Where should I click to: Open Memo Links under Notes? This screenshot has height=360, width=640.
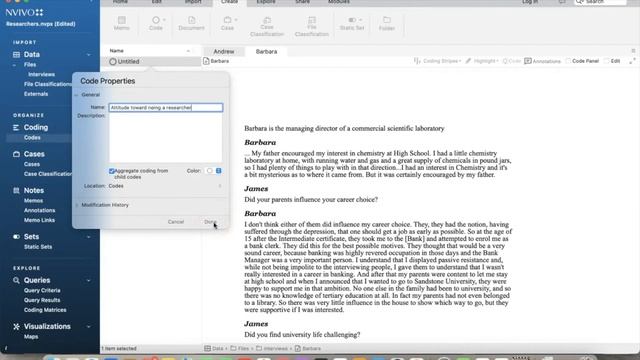click(x=39, y=220)
